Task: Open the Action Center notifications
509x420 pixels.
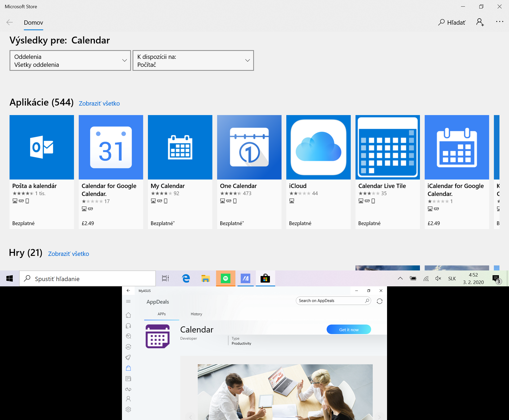Action: 497,279
